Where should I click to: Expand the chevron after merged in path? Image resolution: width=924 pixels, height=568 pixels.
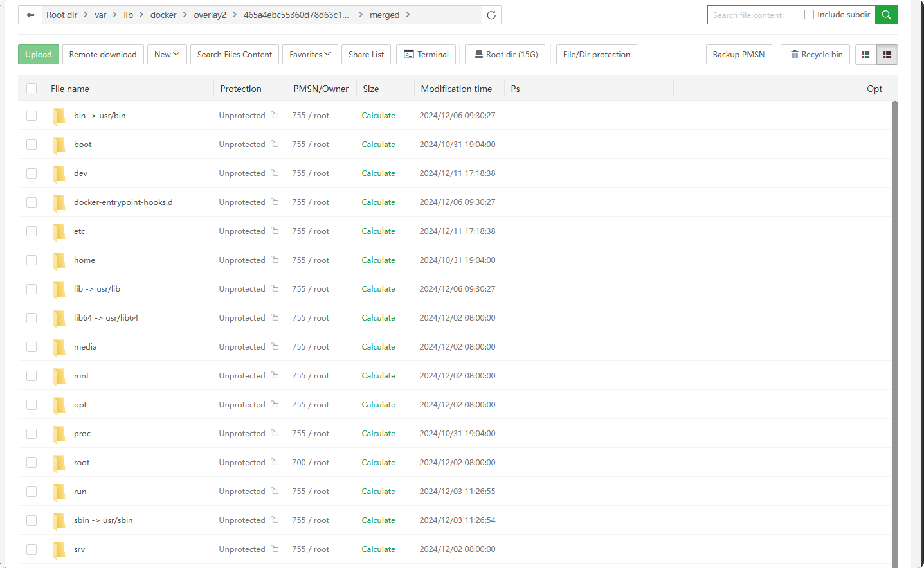coord(408,15)
